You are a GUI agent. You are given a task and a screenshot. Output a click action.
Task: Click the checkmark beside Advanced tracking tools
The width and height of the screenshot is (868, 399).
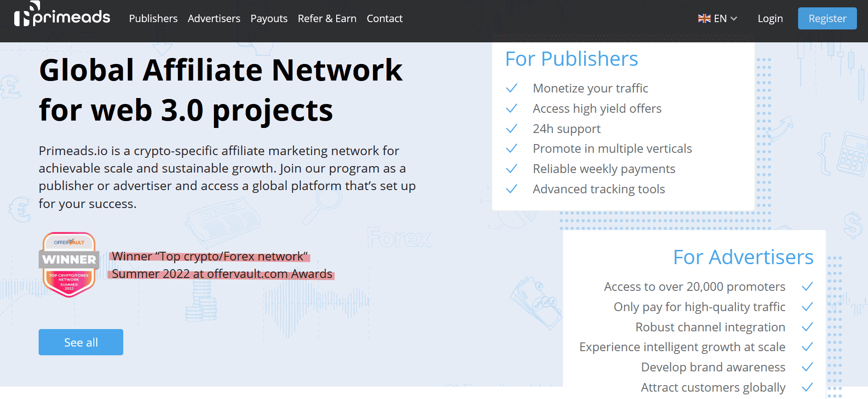click(x=512, y=189)
